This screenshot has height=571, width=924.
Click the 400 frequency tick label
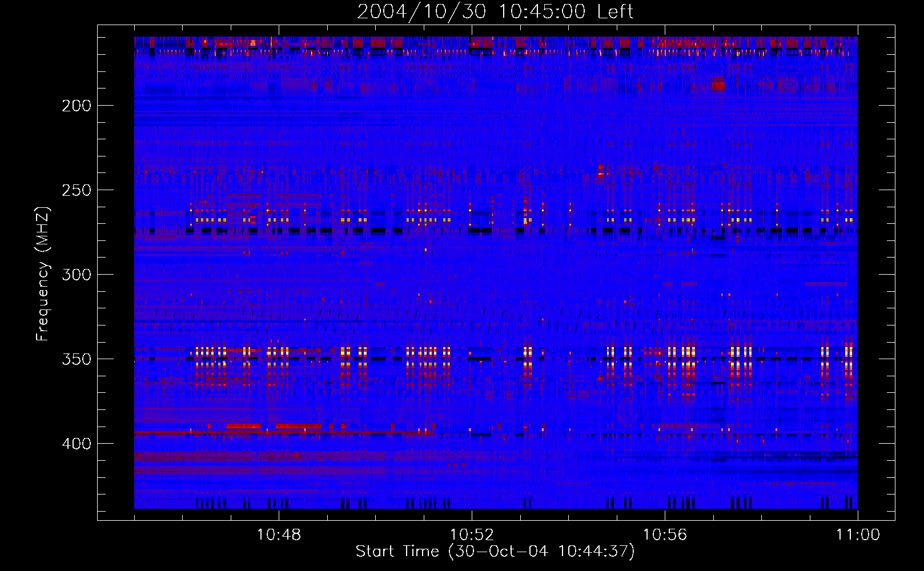(77, 444)
